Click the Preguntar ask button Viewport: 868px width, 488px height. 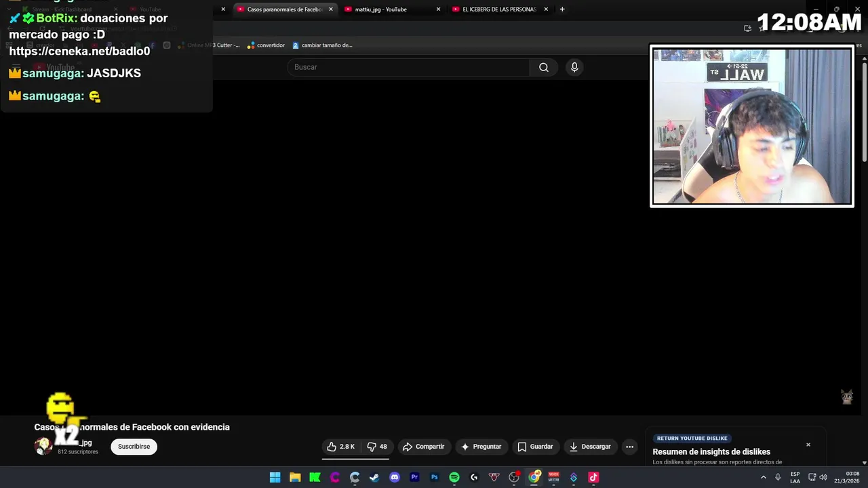tap(481, 447)
